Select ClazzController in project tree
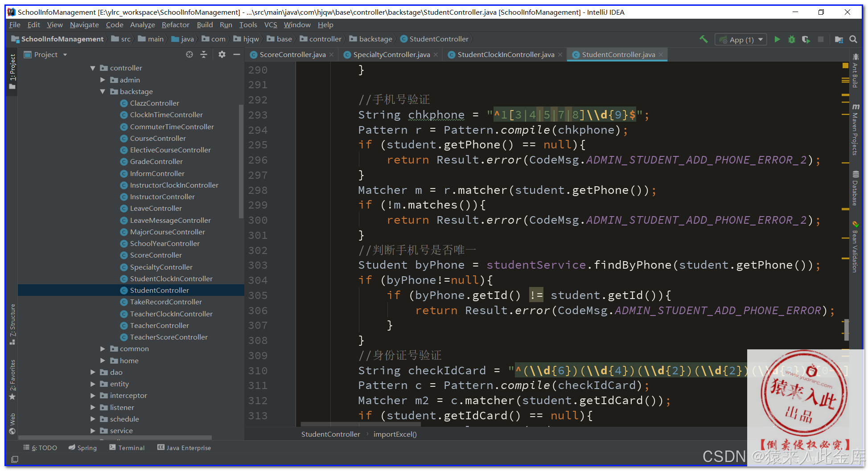868x471 pixels. (x=154, y=103)
